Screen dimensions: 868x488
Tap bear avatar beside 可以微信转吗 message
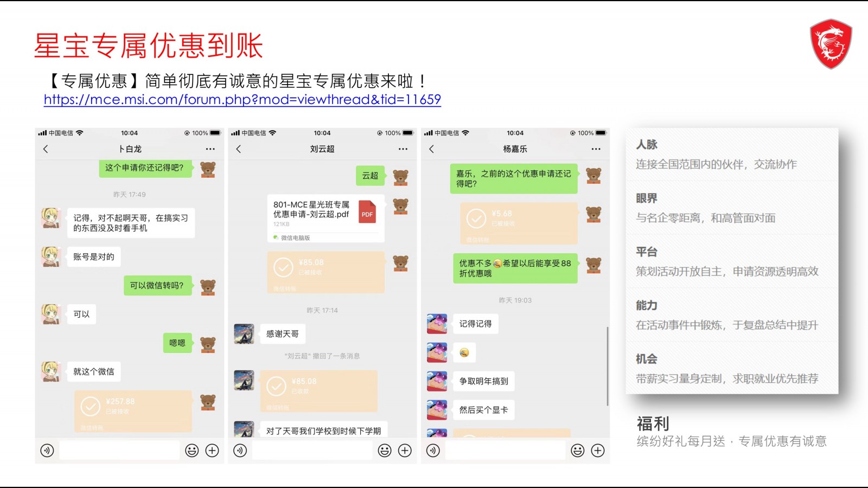tap(208, 287)
